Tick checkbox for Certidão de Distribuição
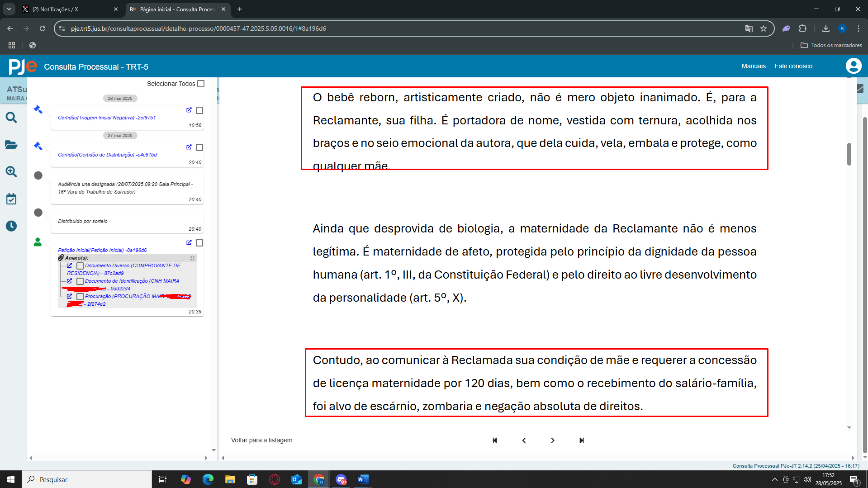Viewport: 868px width, 488px height. tap(199, 147)
